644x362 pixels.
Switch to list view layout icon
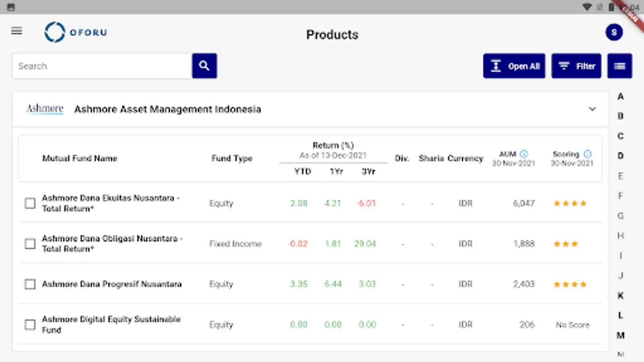[619, 66]
